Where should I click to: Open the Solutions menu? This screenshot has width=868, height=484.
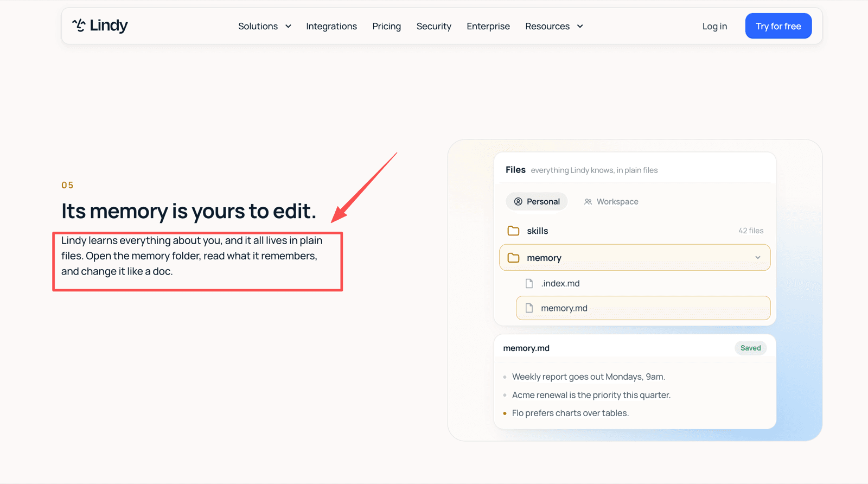point(264,26)
